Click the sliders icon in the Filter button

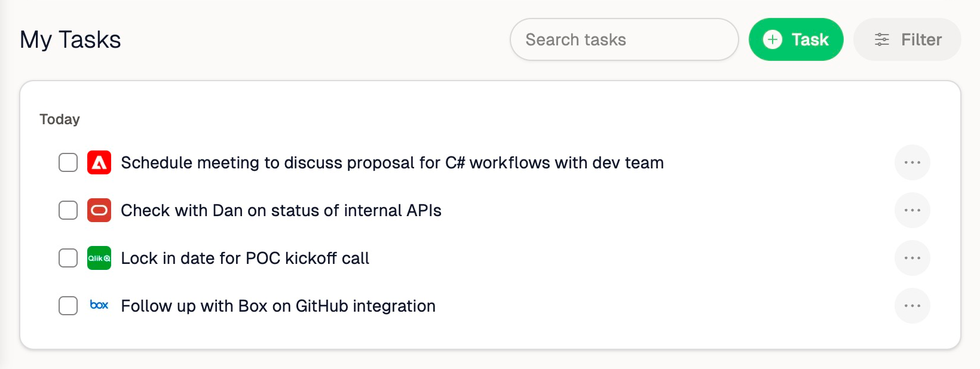click(882, 39)
